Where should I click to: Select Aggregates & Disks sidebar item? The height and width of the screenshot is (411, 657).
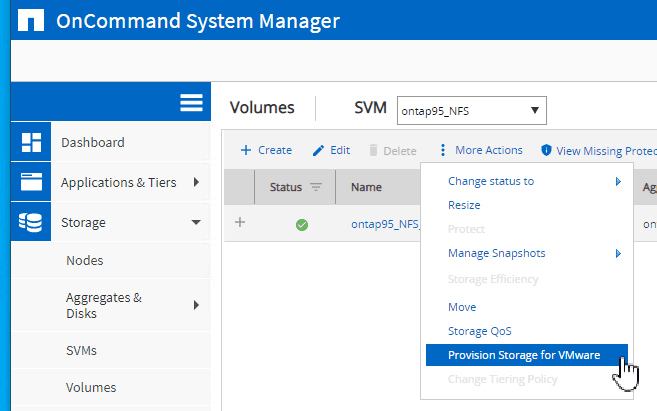104,305
